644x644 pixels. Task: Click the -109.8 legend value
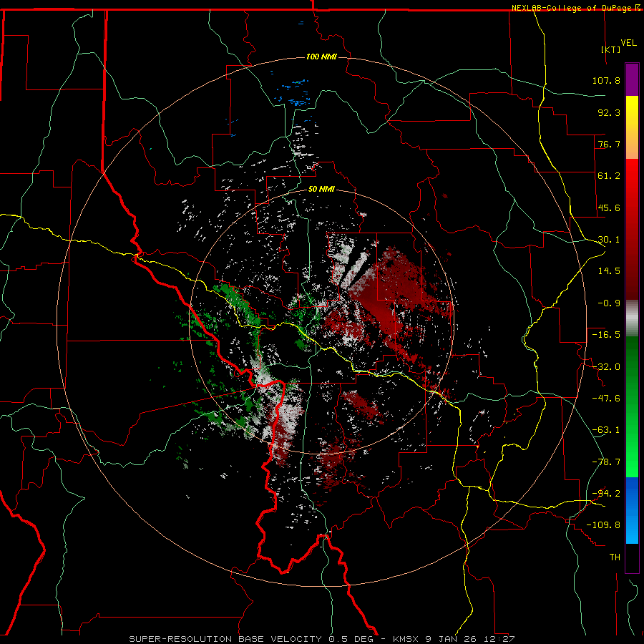tap(604, 525)
